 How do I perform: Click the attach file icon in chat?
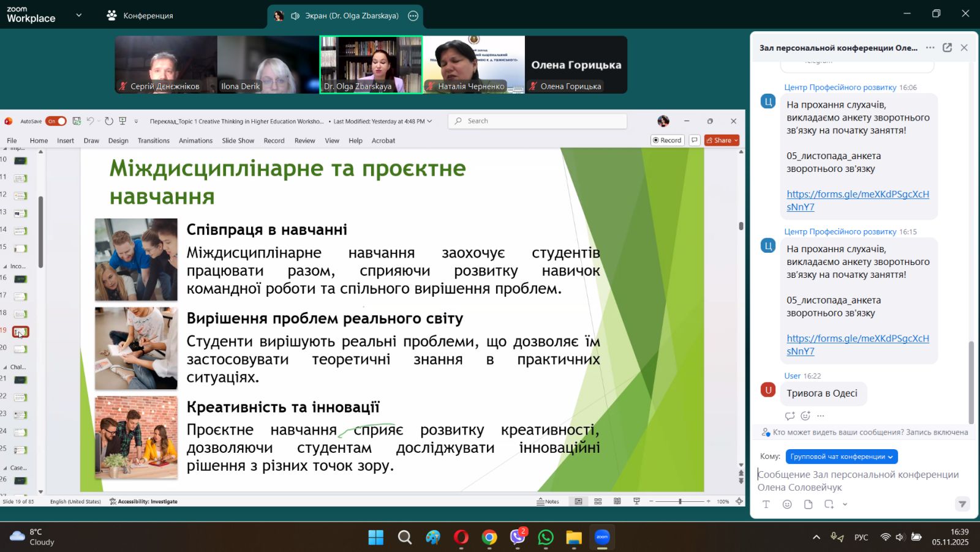coord(809,504)
